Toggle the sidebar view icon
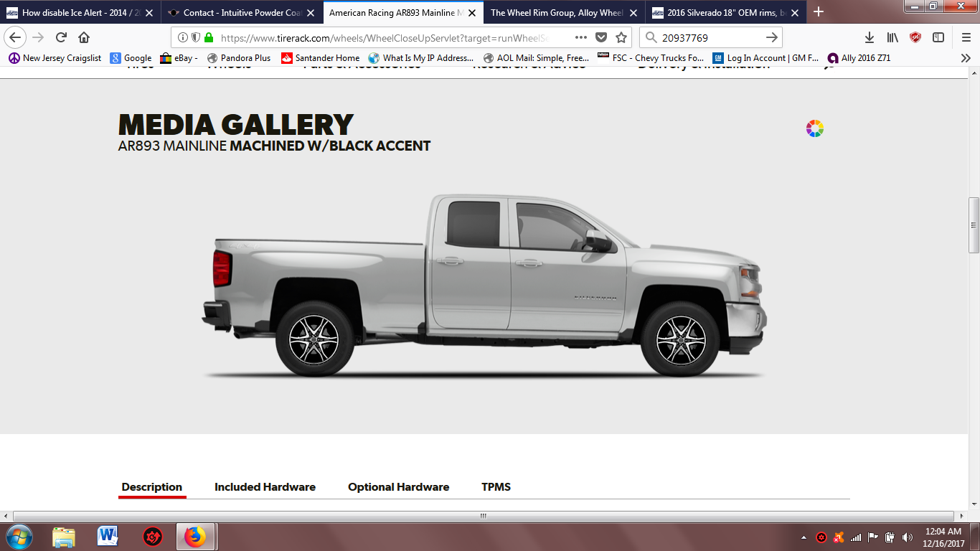This screenshot has width=980, height=551. 938,37
